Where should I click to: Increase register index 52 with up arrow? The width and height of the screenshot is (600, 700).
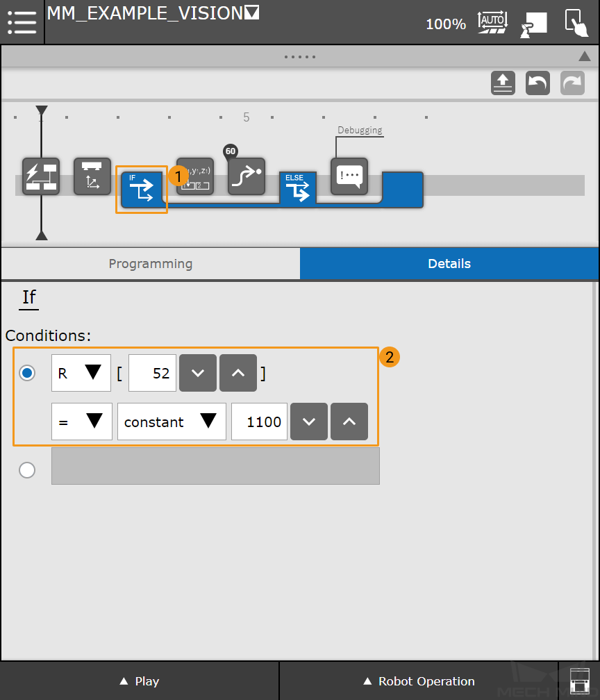(x=238, y=373)
